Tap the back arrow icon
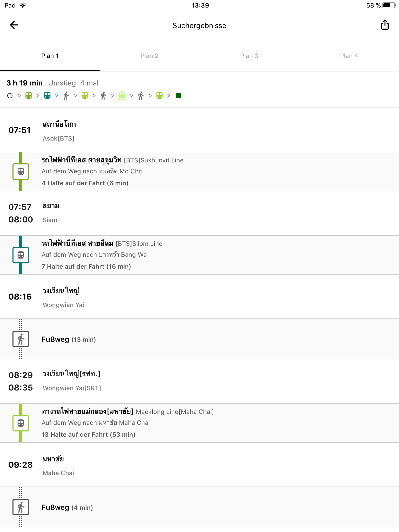The width and height of the screenshot is (399, 532). coord(14,25)
